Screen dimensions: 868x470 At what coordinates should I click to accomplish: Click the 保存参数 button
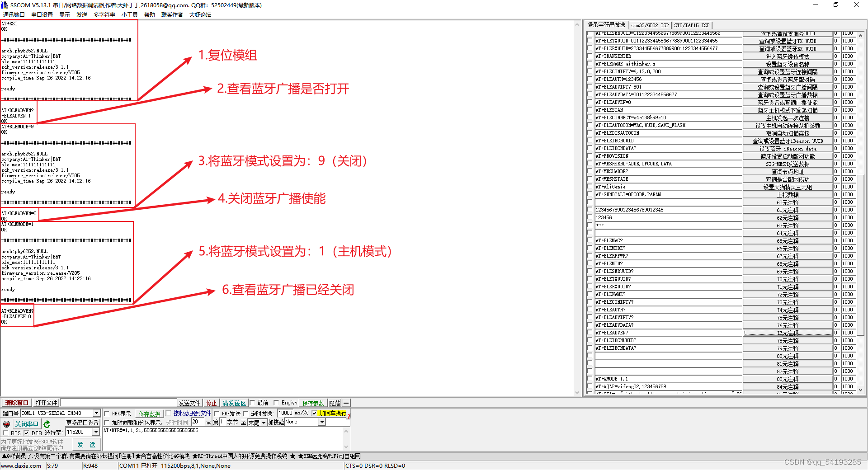coord(313,403)
